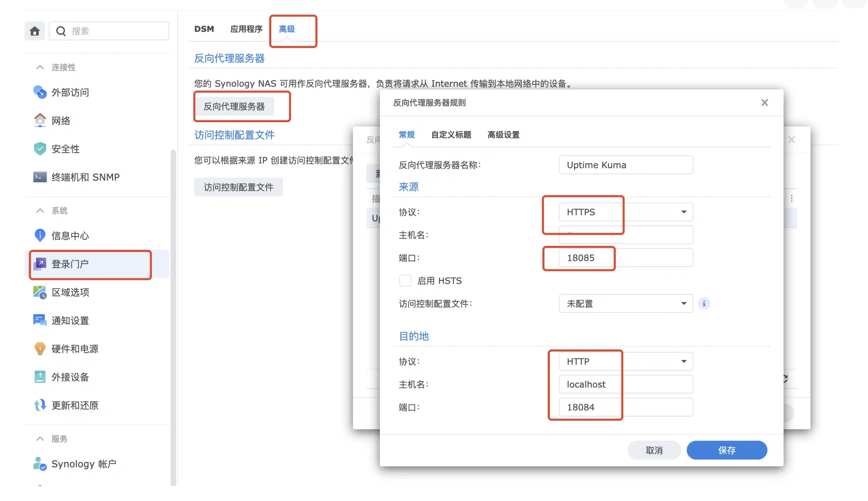Open the 外部访问 settings in sidebar
This screenshot has width=868, height=501.
(70, 92)
